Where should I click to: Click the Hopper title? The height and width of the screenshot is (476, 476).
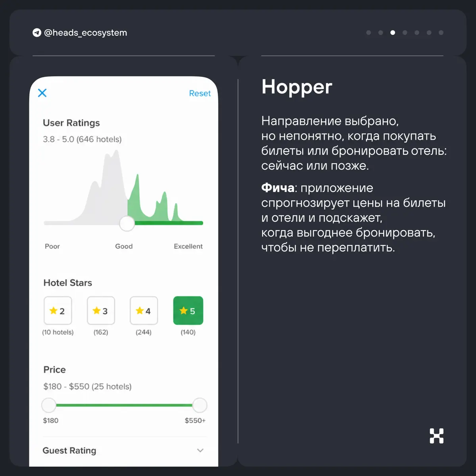point(297,87)
